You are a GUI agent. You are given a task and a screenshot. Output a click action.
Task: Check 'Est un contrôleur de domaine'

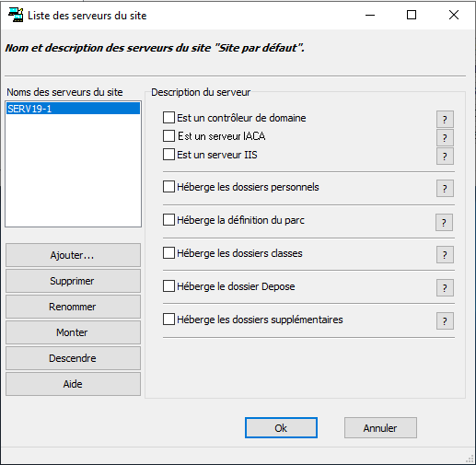(x=168, y=118)
